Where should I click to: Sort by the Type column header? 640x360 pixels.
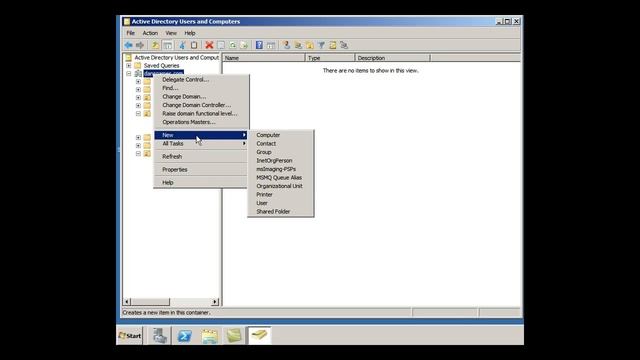(x=330, y=58)
